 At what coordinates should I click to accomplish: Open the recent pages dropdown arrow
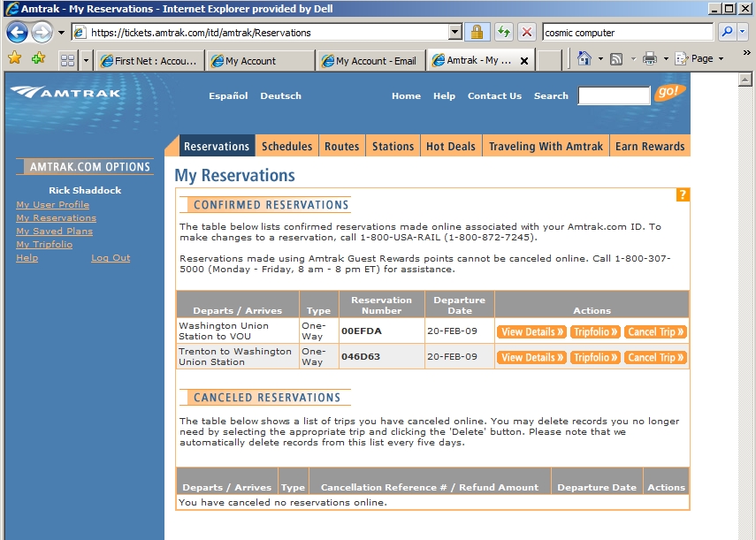pos(61,33)
